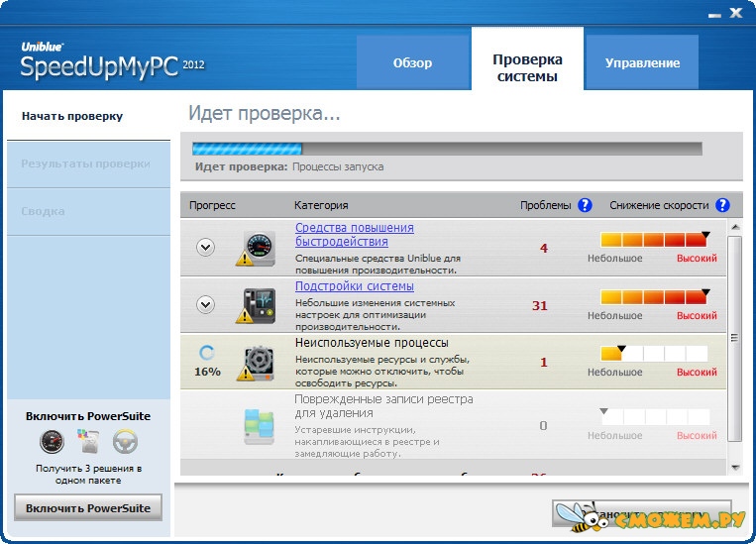Image resolution: width=756 pixels, height=544 pixels.
Task: Click the registry blocks icon for Поврежденные записи реестра
Action: pos(259,427)
